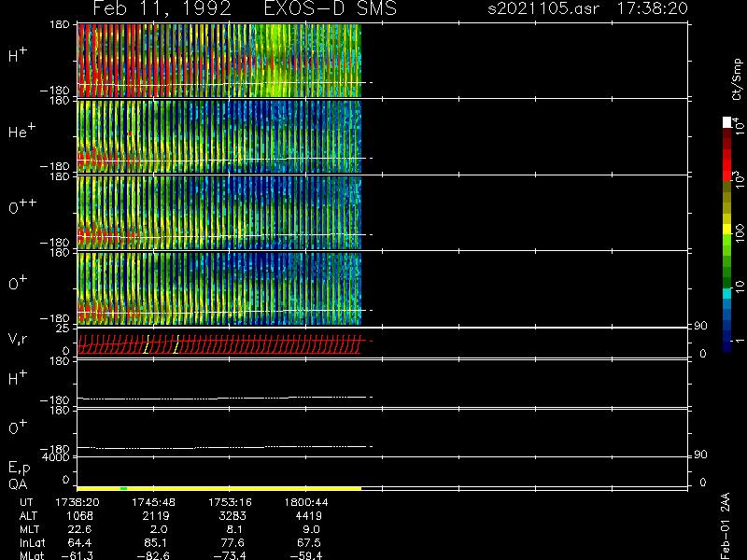Select the UT value '1738:20'

78,502
